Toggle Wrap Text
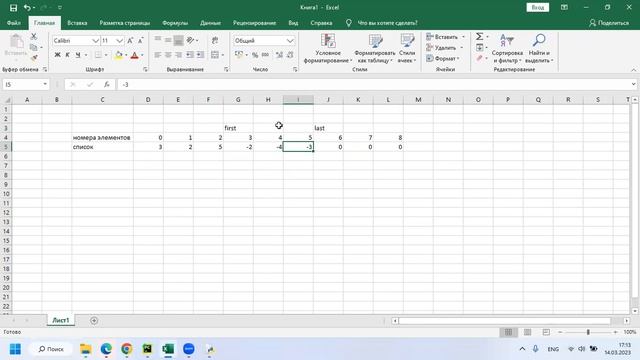This screenshot has height=360, width=640. coord(215,40)
